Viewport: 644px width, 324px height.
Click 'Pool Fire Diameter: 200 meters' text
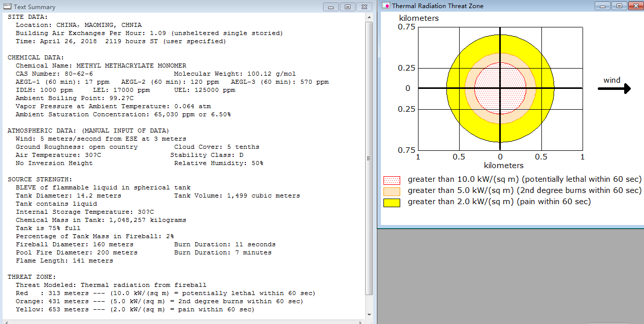tap(77, 252)
